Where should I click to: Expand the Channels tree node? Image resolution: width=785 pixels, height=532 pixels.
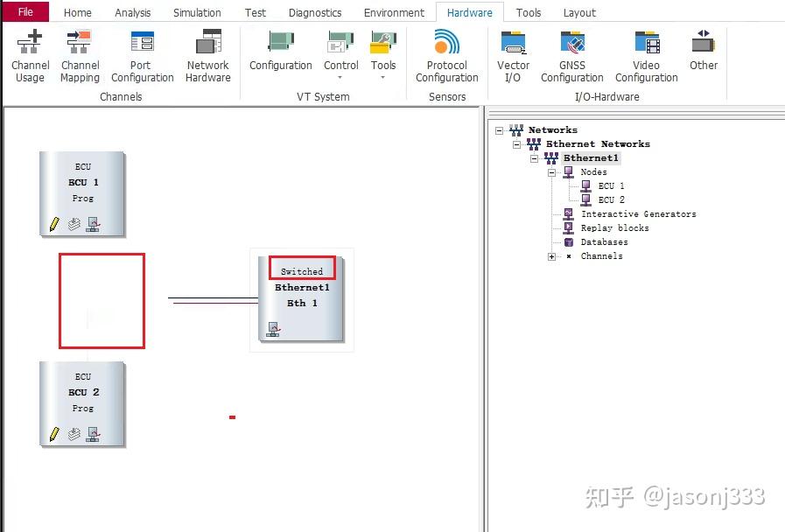[550, 256]
